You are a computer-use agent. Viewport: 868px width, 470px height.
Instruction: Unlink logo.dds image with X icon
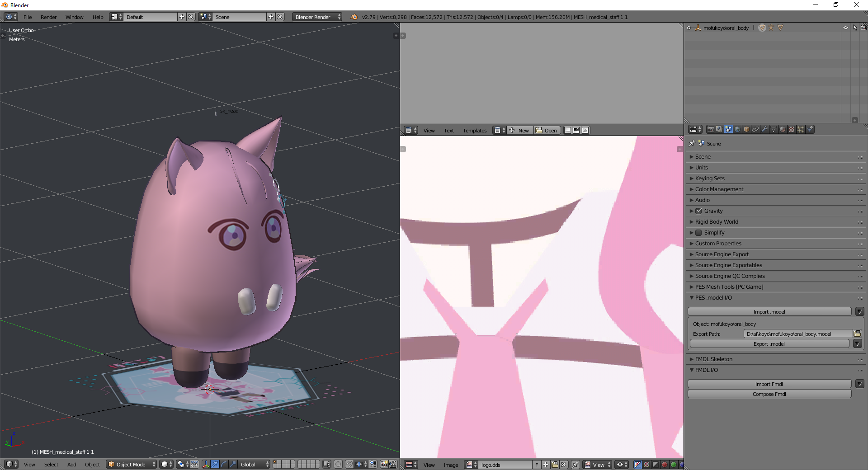coord(564,465)
